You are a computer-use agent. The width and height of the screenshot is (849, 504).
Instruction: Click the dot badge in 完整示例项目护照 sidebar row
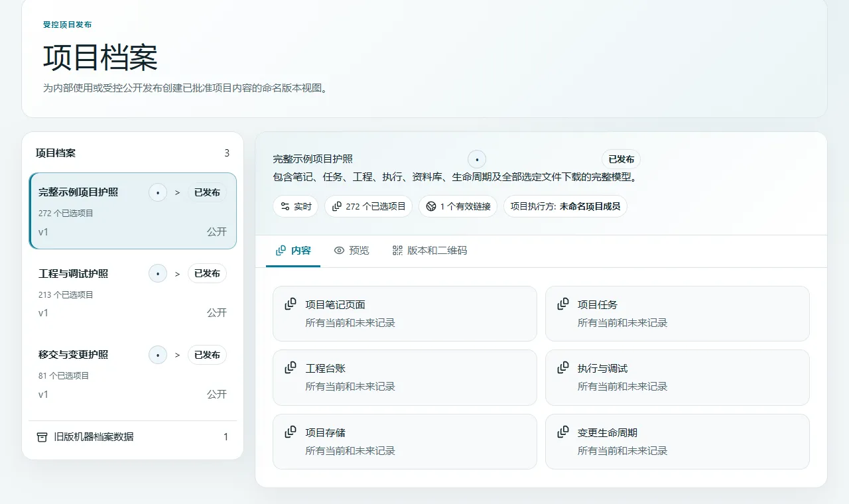pyautogui.click(x=158, y=192)
